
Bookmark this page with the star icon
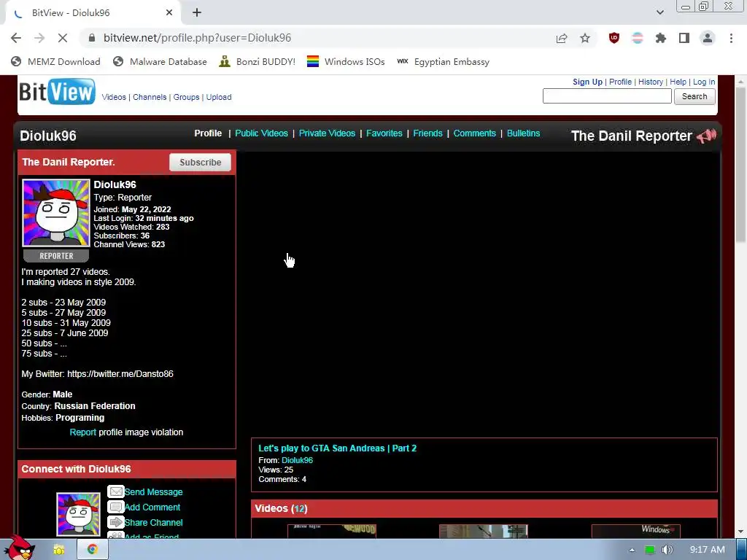585,38
